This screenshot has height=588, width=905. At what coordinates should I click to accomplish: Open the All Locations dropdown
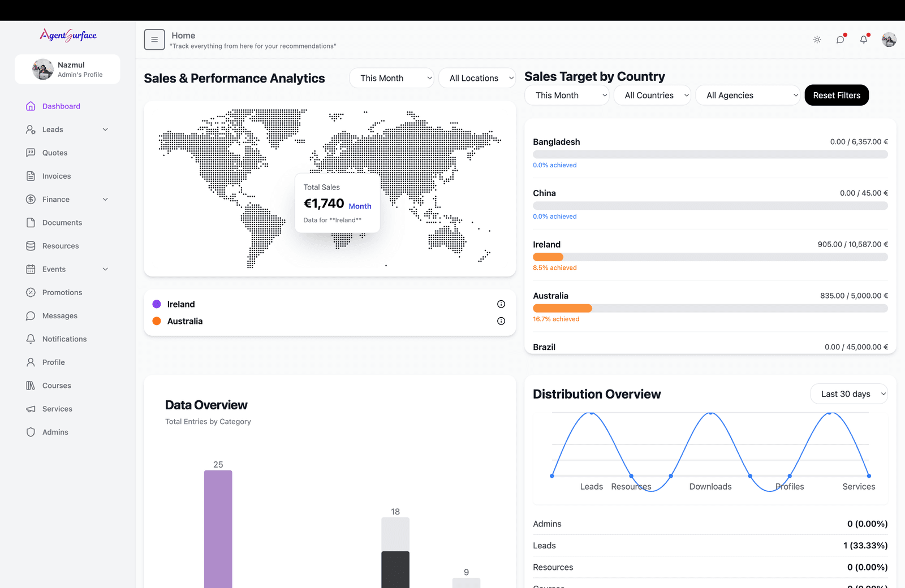point(477,78)
